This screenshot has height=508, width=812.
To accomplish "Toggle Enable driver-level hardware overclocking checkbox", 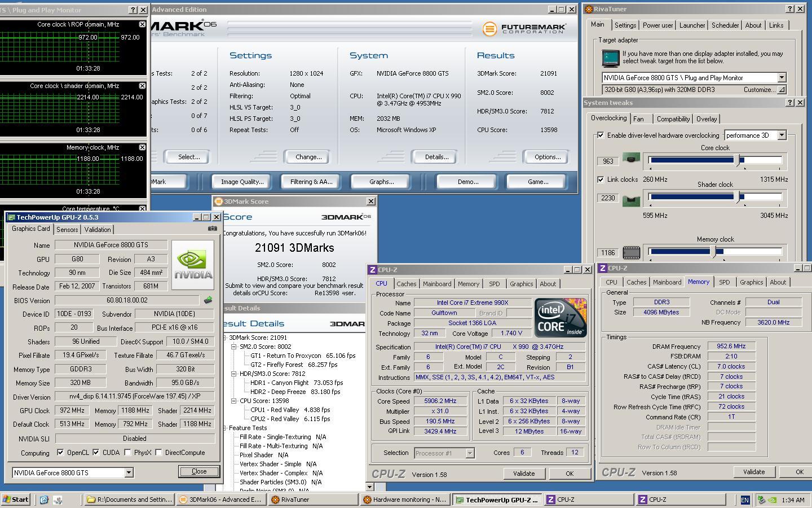I will point(601,135).
